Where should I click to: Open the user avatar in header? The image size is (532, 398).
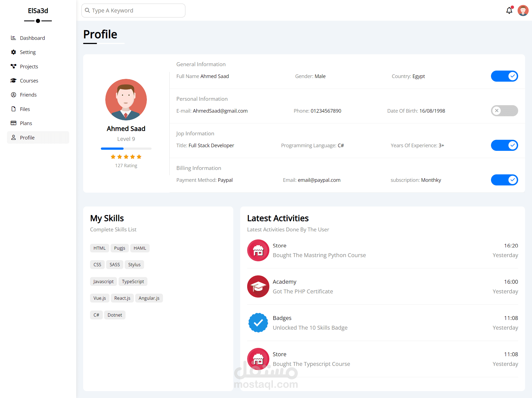click(x=523, y=11)
